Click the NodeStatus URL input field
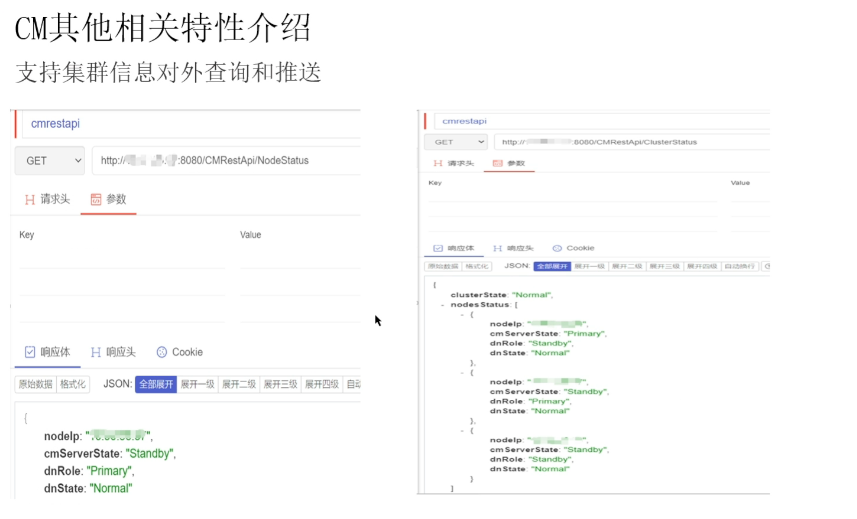 226,161
